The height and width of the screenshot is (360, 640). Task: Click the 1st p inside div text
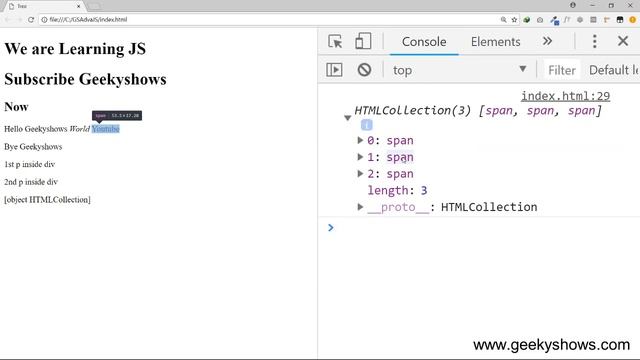pos(29,164)
